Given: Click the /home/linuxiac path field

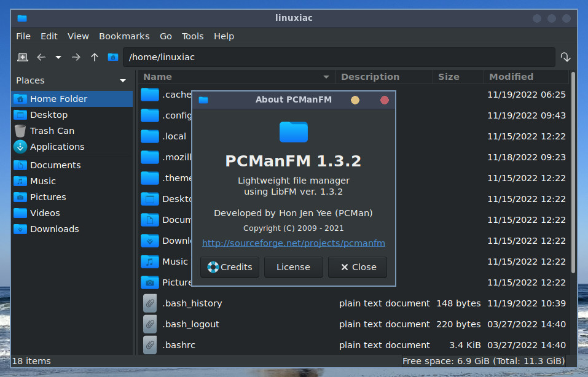Looking at the screenshot, I should pos(339,57).
